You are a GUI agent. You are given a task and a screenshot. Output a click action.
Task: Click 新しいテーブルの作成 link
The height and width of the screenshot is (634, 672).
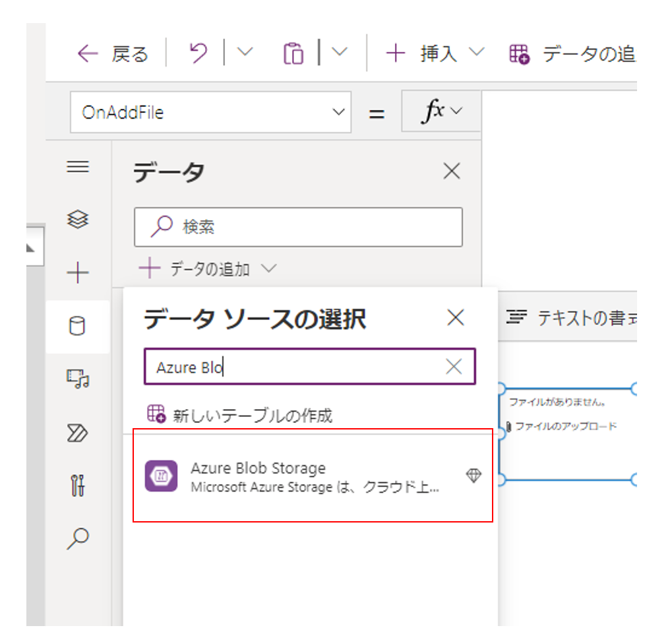point(240,415)
